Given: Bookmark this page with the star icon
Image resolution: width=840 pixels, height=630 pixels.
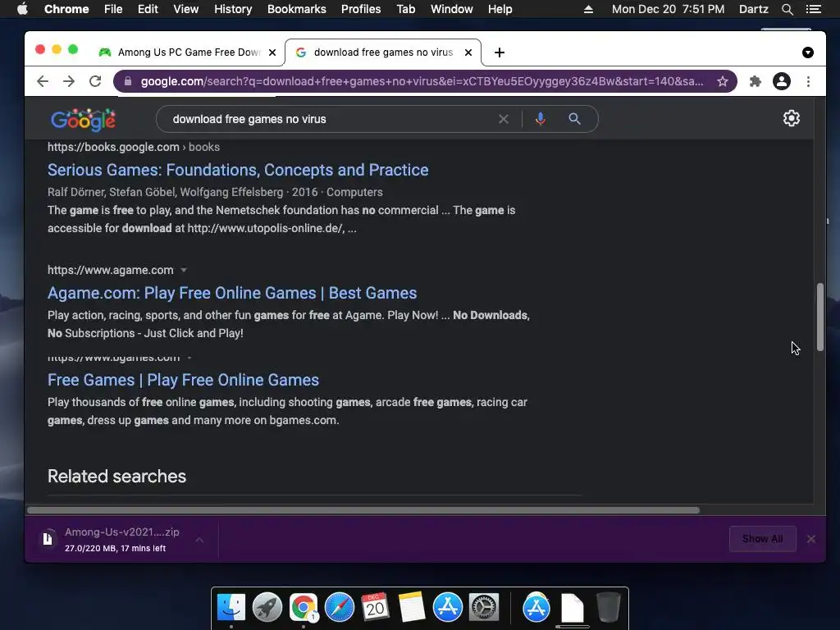Looking at the screenshot, I should (723, 81).
